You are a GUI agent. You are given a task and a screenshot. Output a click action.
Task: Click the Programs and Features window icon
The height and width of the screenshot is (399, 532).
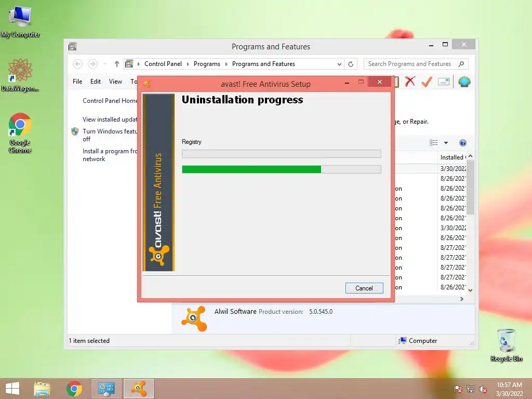click(x=73, y=46)
